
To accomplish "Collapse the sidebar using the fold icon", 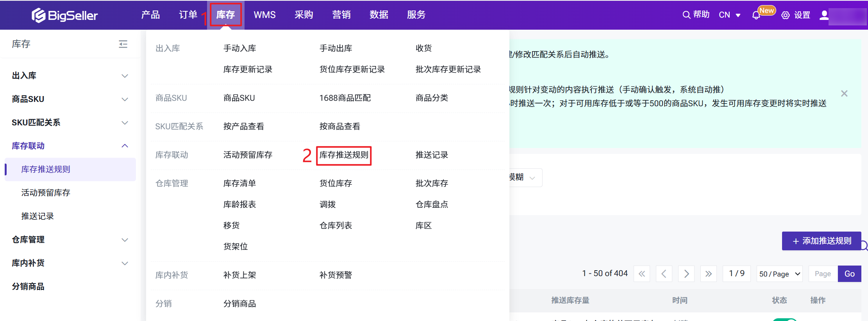I will [x=123, y=44].
